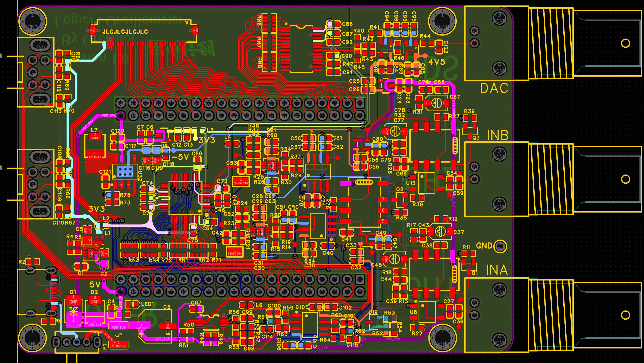Screen dimensions: 644x363
Task: Click the C122 capacitor designator
Action: [x=446, y=47]
